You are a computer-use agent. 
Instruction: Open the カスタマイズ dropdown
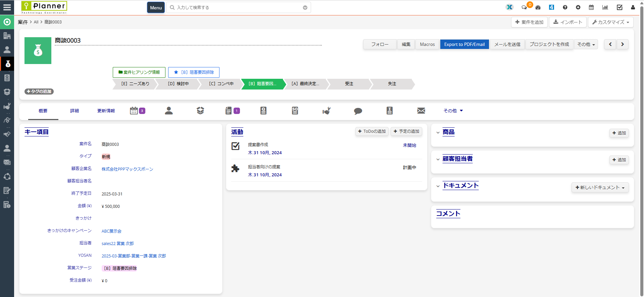tap(611, 22)
